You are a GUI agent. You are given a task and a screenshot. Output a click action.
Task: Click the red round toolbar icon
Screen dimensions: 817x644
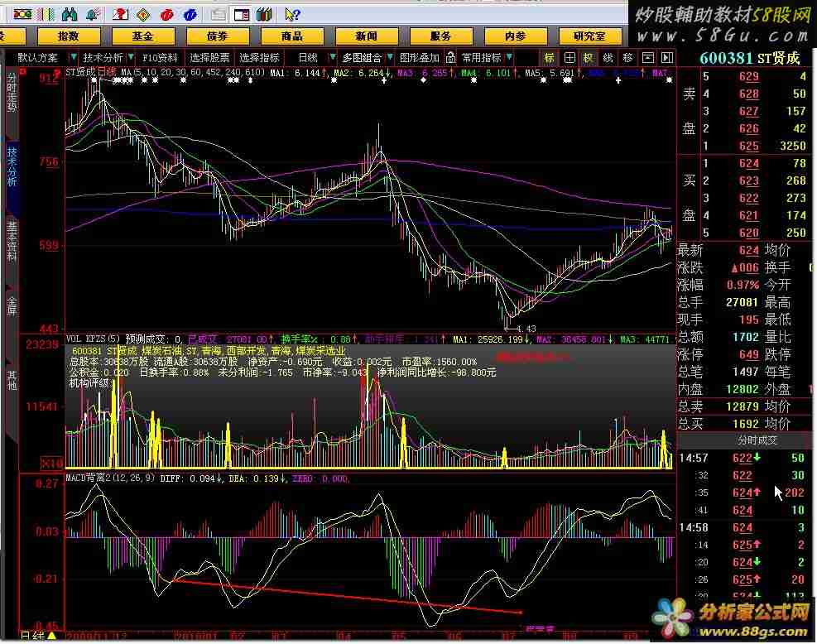[x=168, y=14]
